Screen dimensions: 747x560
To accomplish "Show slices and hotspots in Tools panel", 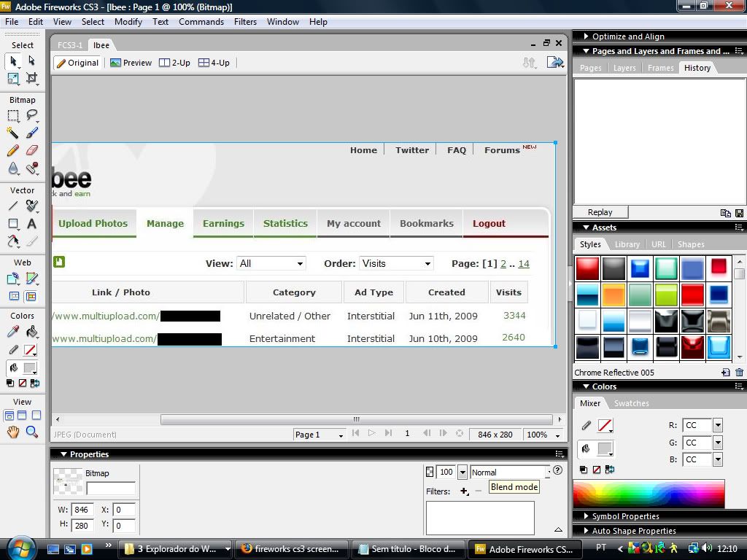I will [x=31, y=296].
